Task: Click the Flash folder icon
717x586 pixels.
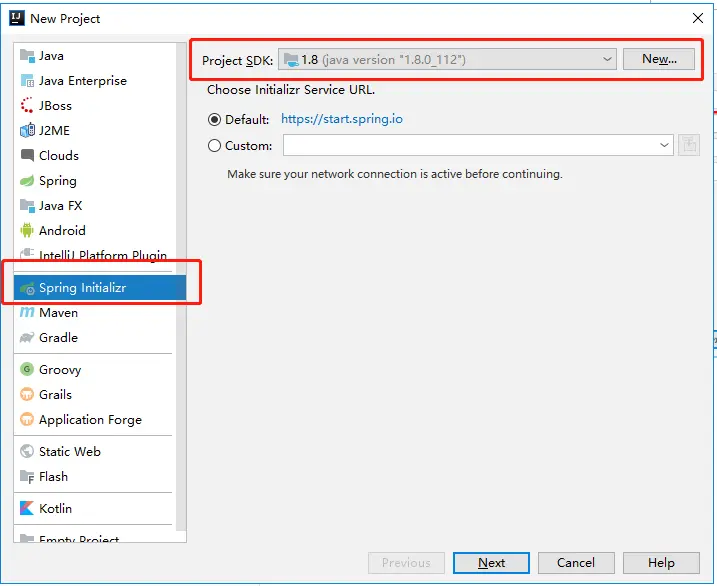Action: tap(27, 476)
